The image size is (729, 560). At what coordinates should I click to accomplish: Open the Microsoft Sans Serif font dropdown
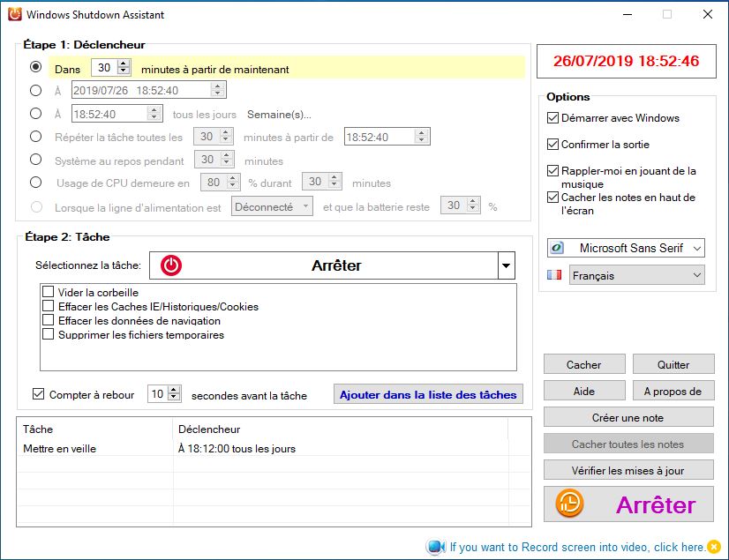click(697, 248)
